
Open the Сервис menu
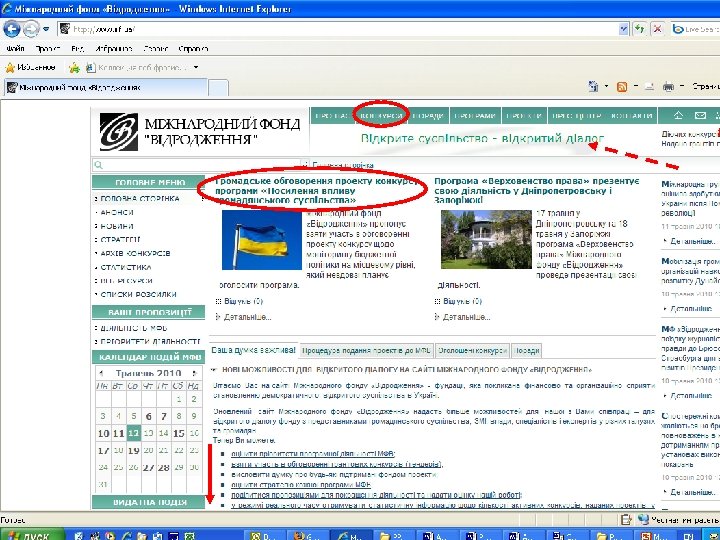pyautogui.click(x=155, y=48)
